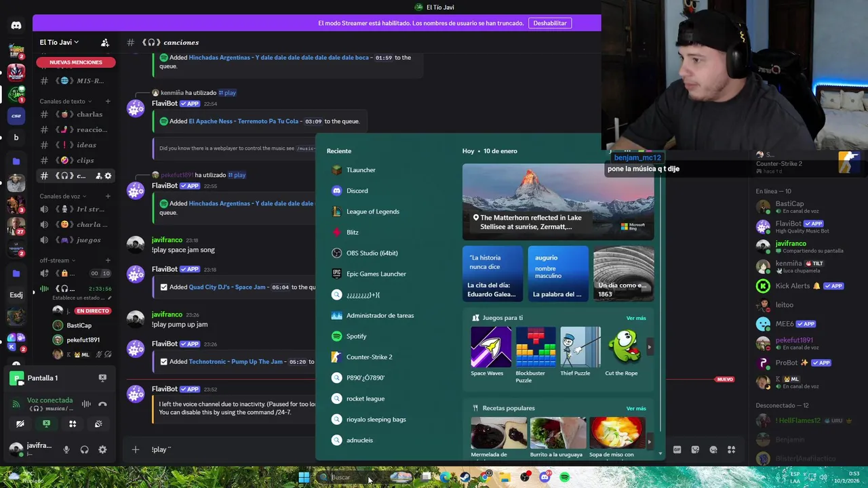
Task: Open GIF picker in message bar
Action: (677, 449)
